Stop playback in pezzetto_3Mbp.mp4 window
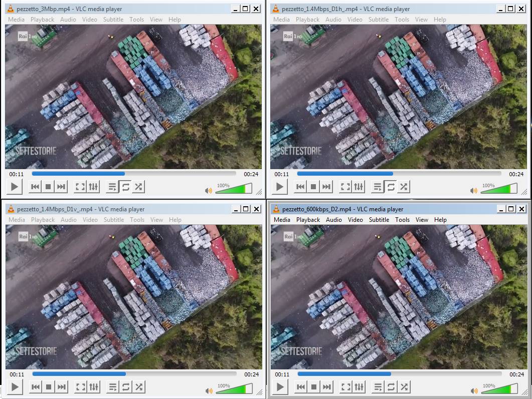The height and width of the screenshot is (399, 532). (48, 187)
